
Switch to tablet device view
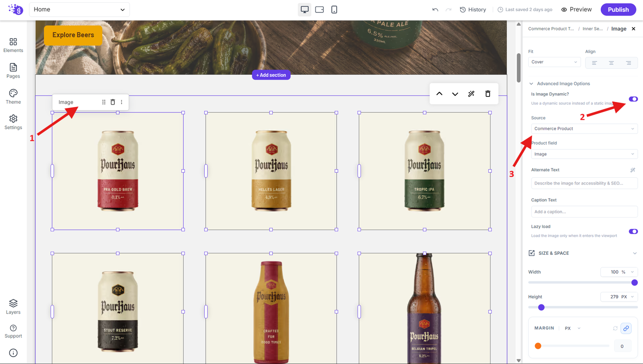320,10
